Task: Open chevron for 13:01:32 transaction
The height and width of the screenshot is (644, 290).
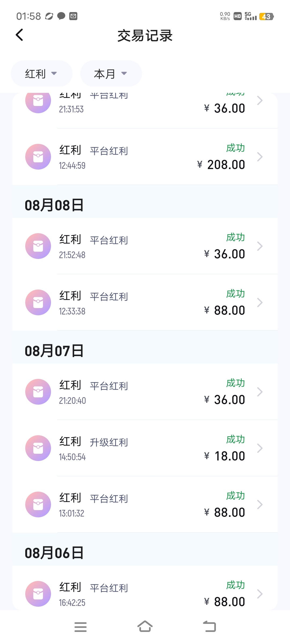Action: [x=259, y=504]
